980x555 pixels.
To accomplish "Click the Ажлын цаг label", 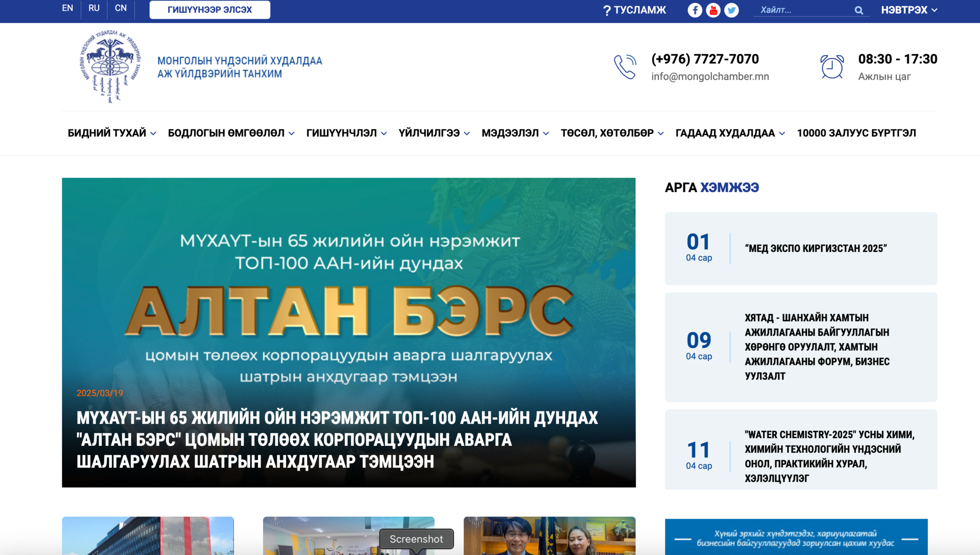I will 884,77.
